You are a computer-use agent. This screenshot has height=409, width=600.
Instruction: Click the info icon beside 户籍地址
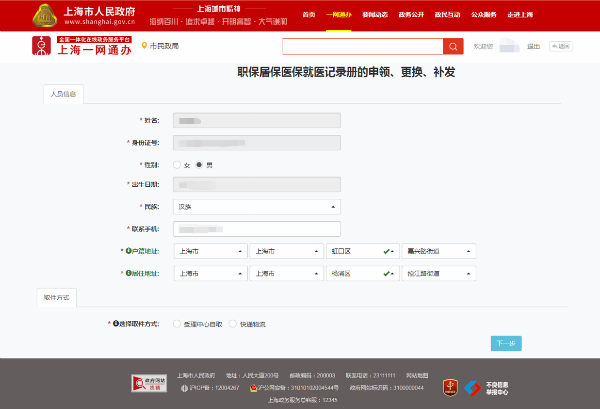coord(129,251)
